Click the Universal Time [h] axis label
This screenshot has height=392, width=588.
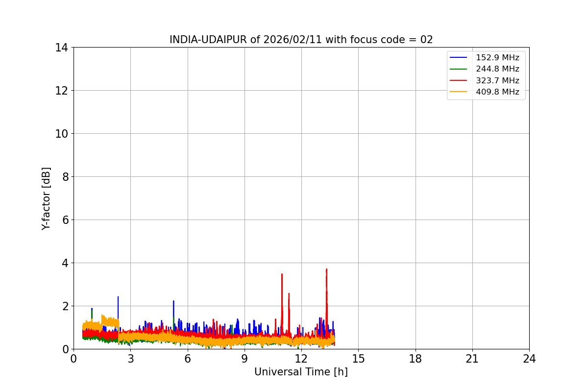(301, 372)
